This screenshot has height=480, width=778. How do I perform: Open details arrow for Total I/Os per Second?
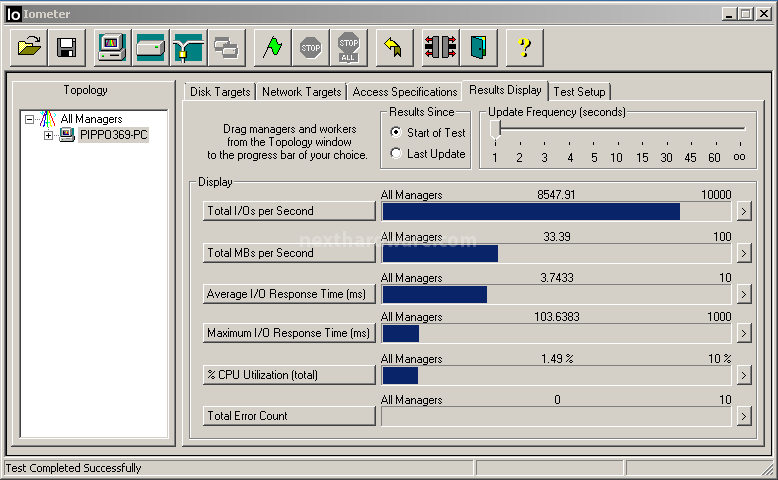743,211
